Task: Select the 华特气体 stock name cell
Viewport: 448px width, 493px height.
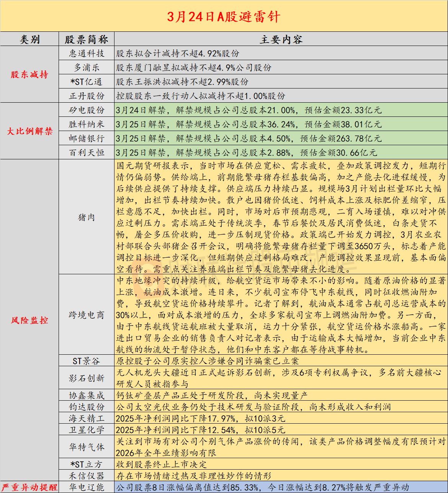Action: pyautogui.click(x=87, y=447)
